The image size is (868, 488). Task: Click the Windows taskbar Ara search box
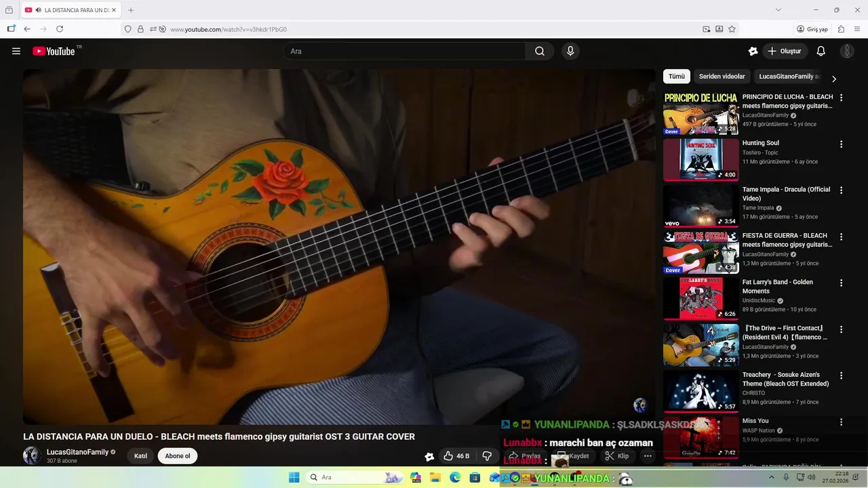[x=355, y=478]
